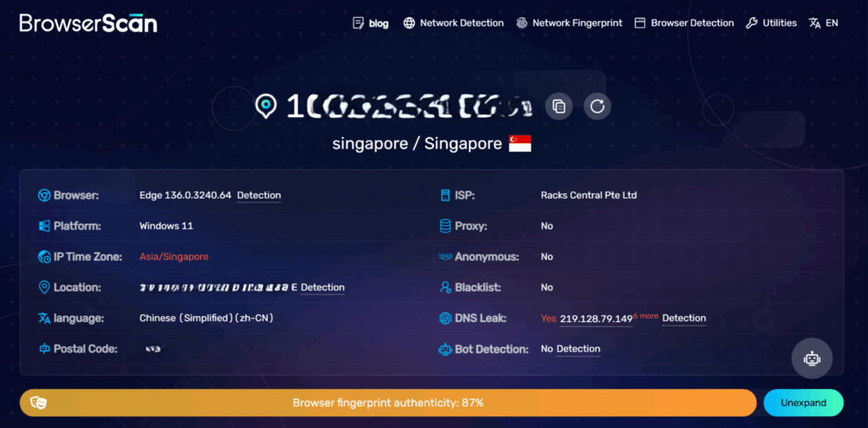Open Detection link in Location row
Viewport: 868px width, 428px height.
(x=323, y=287)
